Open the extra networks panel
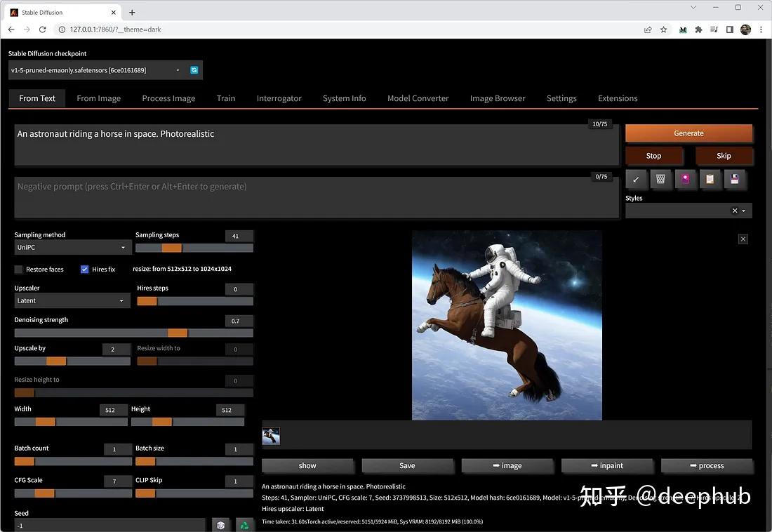 [x=685, y=179]
